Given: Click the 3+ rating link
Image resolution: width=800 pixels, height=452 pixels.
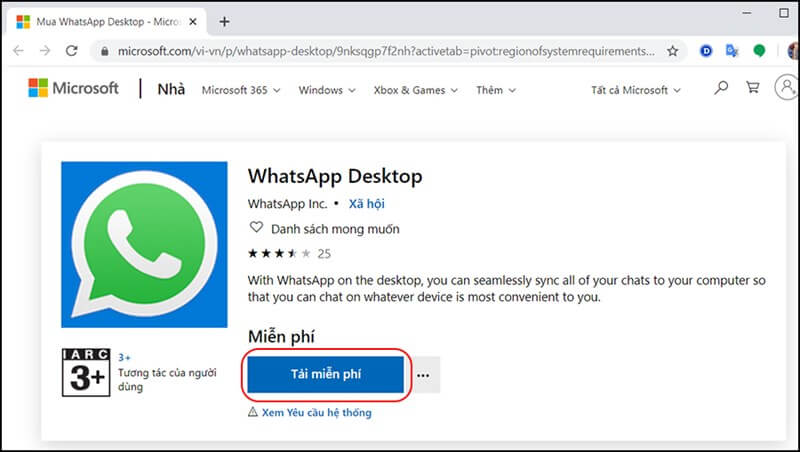Looking at the screenshot, I should [124, 357].
